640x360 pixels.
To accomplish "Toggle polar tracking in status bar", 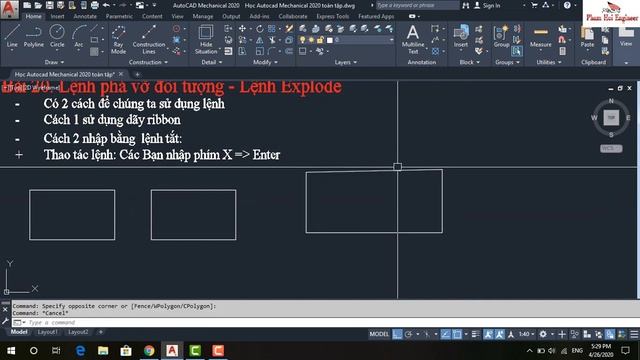I will tap(409, 334).
